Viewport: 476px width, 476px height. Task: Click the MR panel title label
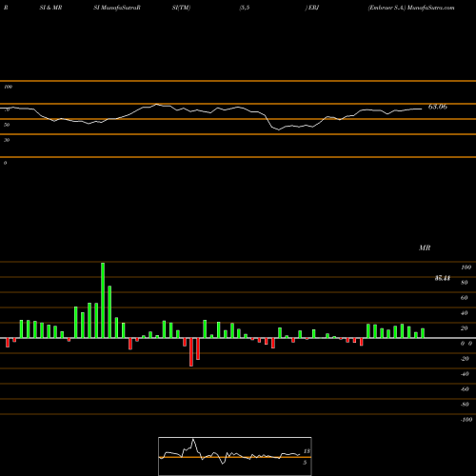[425, 248]
